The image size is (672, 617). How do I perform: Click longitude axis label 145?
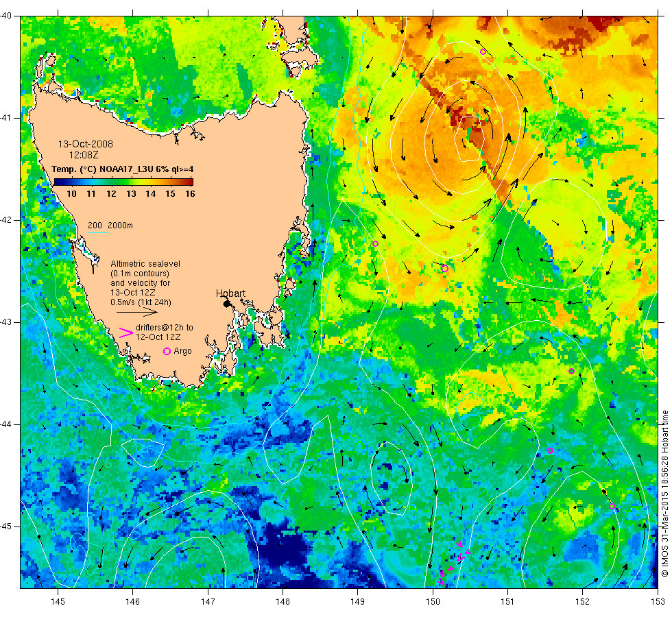tap(58, 602)
